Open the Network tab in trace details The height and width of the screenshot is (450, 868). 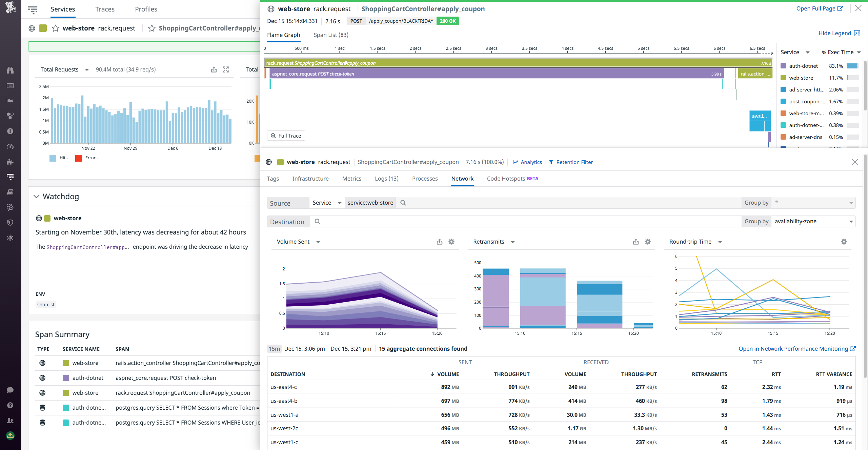point(462,179)
